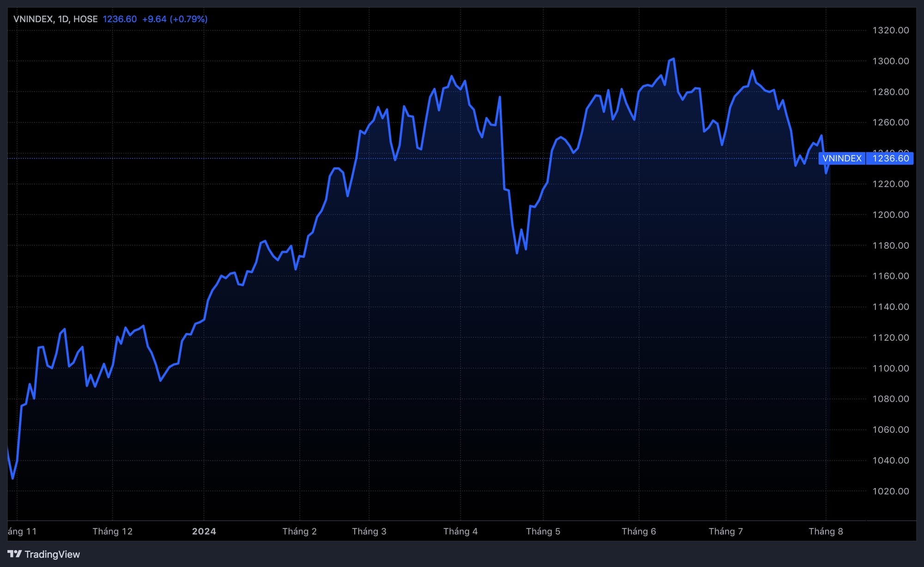The image size is (924, 567).
Task: Click the 2024 time axis label
Action: click(204, 531)
